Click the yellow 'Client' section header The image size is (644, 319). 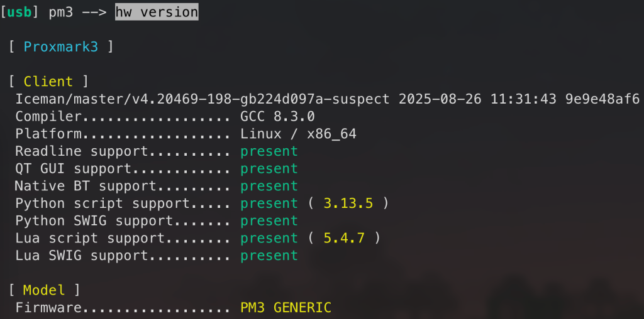[x=48, y=82]
